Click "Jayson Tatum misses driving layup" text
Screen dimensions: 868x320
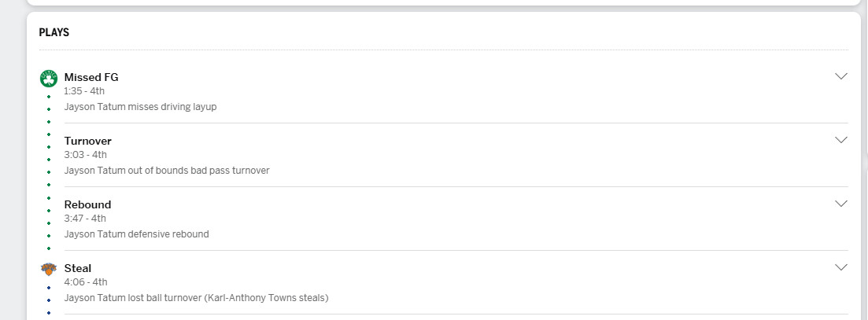pos(140,106)
